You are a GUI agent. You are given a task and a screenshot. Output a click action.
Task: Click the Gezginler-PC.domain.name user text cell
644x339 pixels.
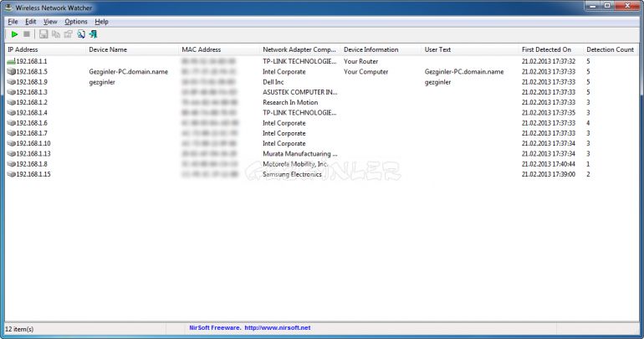(x=464, y=71)
